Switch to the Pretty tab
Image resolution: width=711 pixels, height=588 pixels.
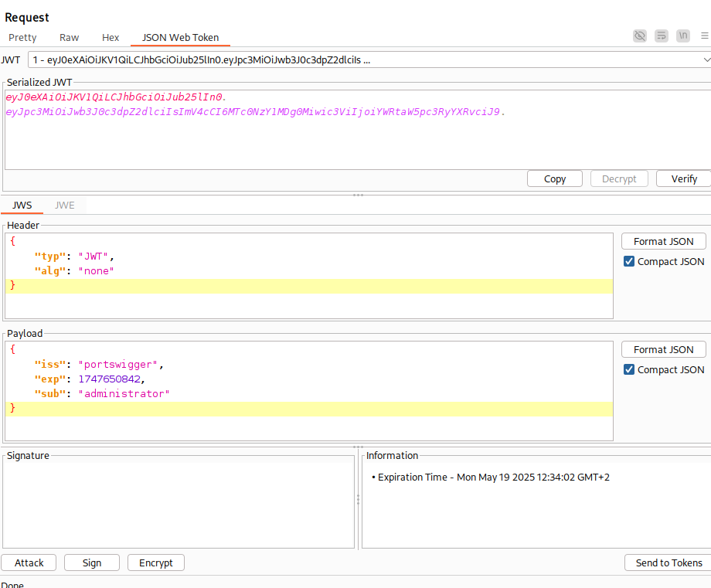22,38
